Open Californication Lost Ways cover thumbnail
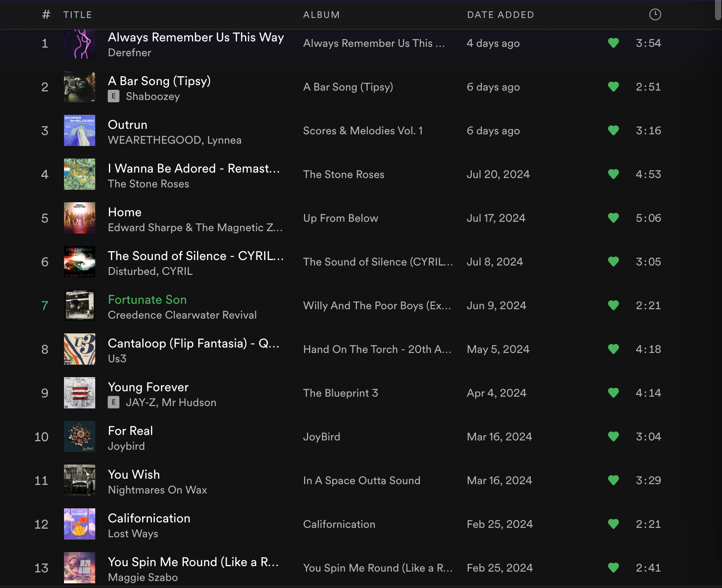This screenshot has width=722, height=588. [80, 524]
